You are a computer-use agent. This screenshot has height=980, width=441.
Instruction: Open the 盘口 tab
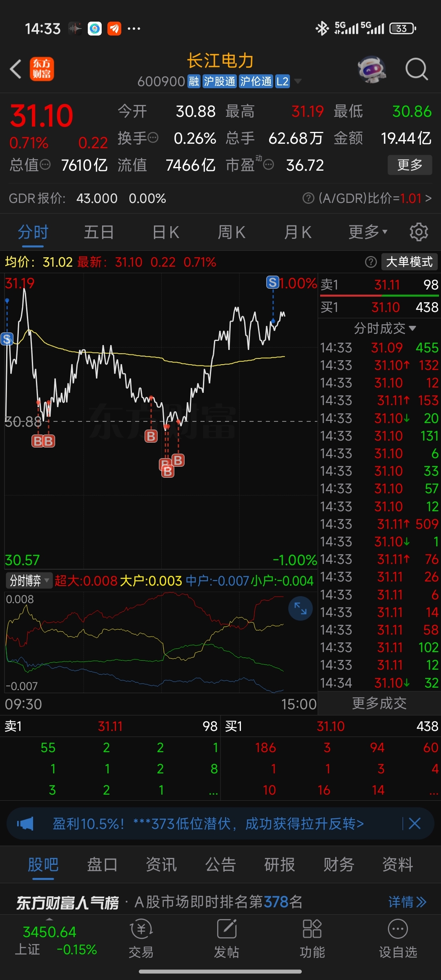pos(102,864)
